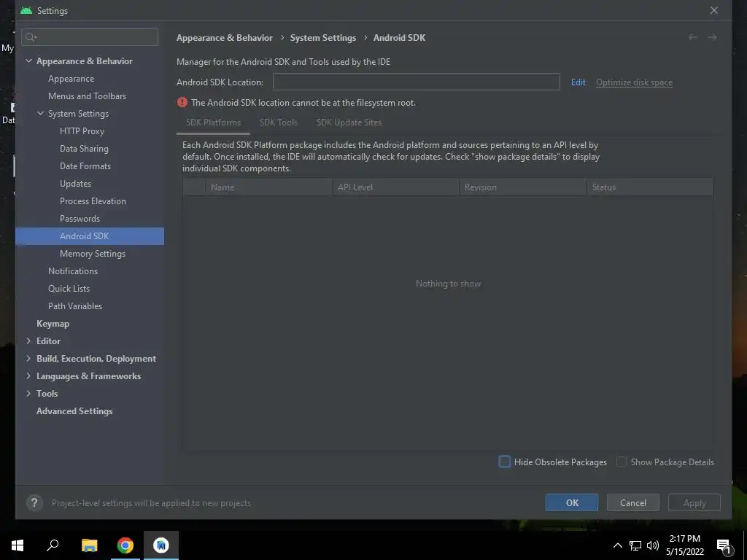Select Keymap settings
The width and height of the screenshot is (747, 560).
(x=53, y=323)
